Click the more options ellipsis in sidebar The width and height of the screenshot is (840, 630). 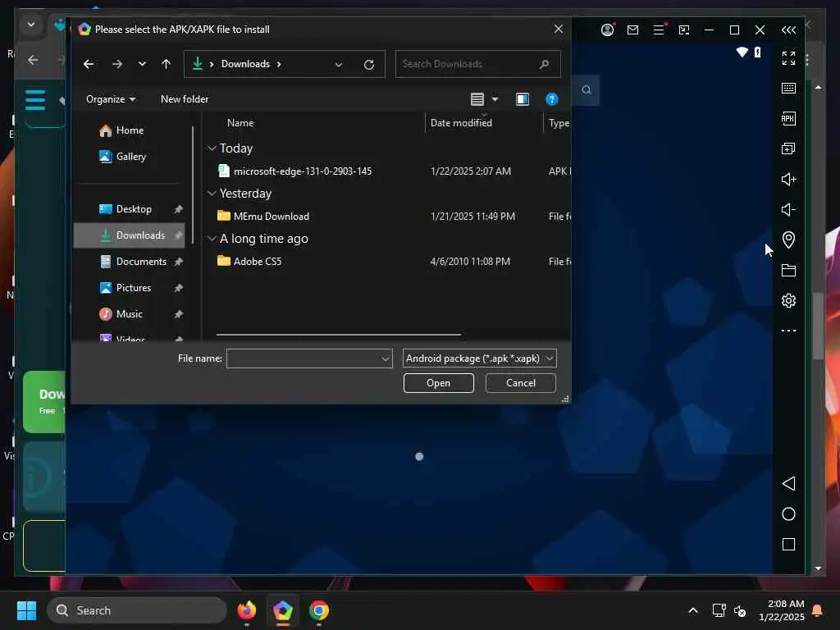point(788,331)
